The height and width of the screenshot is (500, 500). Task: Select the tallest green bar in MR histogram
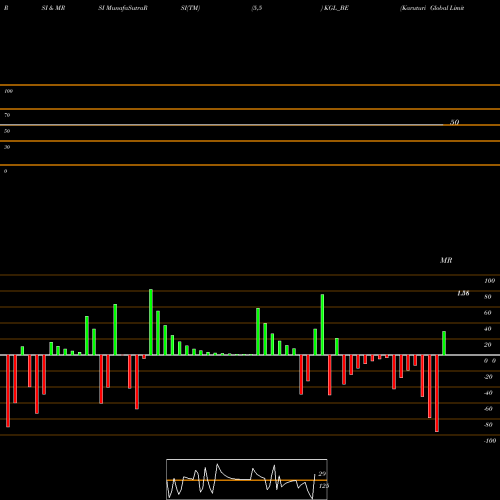[151, 322]
